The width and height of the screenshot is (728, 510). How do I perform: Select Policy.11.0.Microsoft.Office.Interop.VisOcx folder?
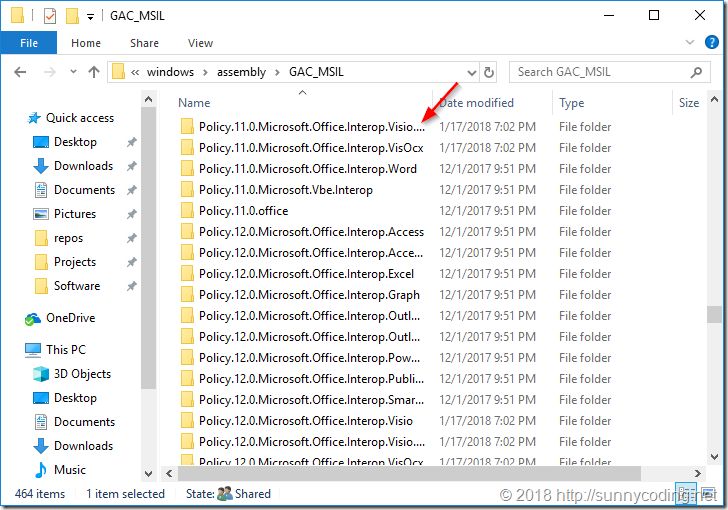(311, 148)
